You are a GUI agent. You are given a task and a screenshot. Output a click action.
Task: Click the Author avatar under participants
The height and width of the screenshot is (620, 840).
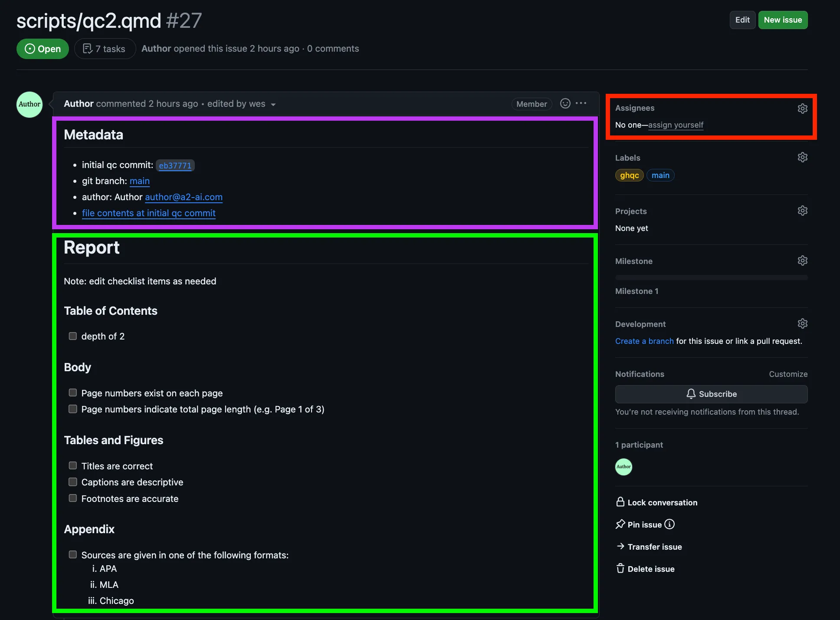(623, 467)
